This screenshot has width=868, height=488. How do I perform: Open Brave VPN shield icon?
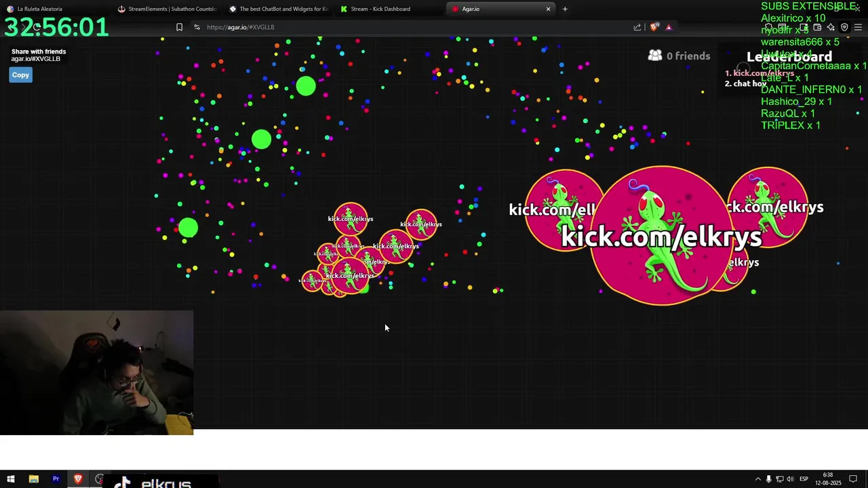[844, 28]
